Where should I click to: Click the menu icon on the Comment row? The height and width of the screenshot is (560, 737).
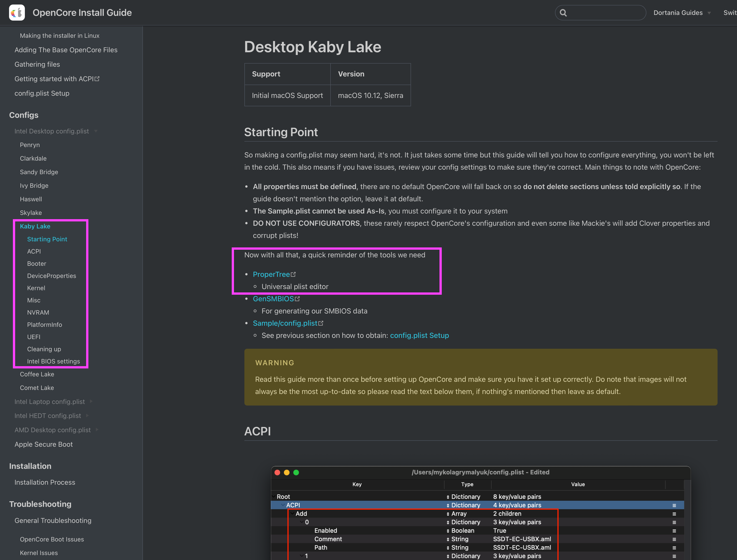point(674,539)
